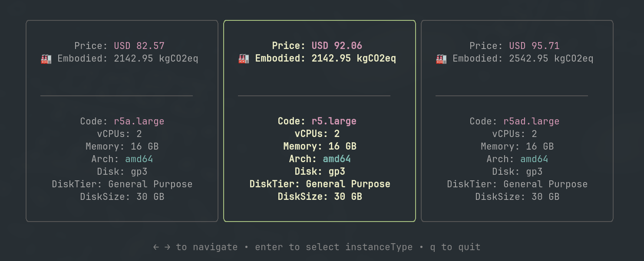Click the factory emoji on the r5ad.large card
This screenshot has height=261, width=644.
(440, 58)
